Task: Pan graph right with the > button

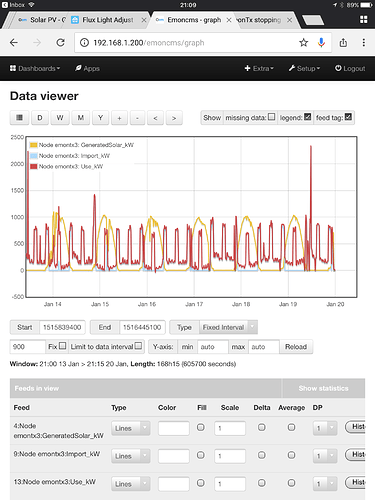Action: point(174,118)
